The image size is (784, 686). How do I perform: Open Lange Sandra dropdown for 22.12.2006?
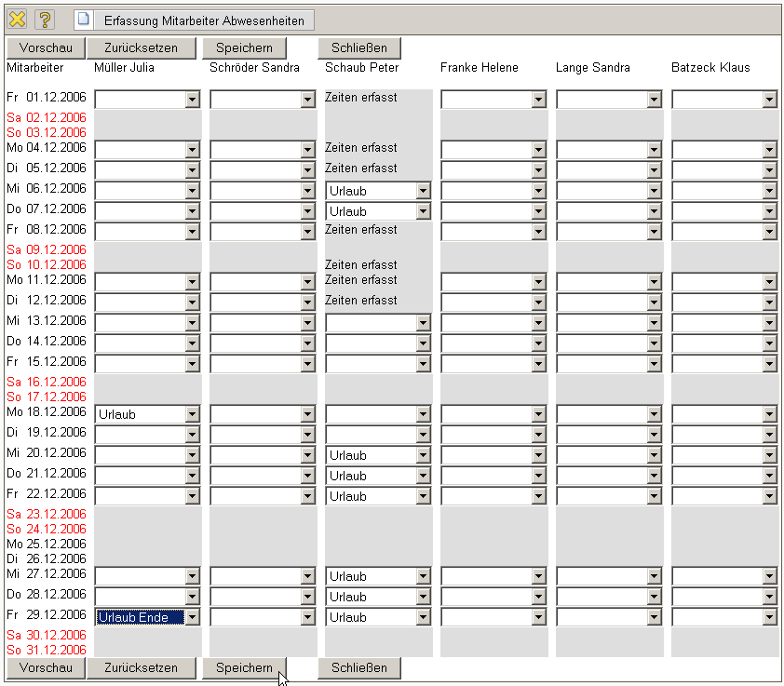(654, 496)
